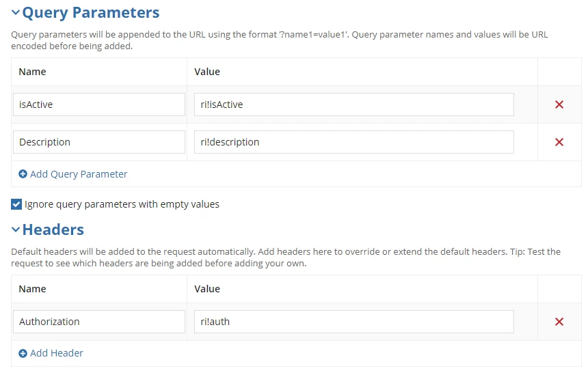Click the Value column header in Headers table
Viewport: 588px width, 377px height.
(207, 289)
